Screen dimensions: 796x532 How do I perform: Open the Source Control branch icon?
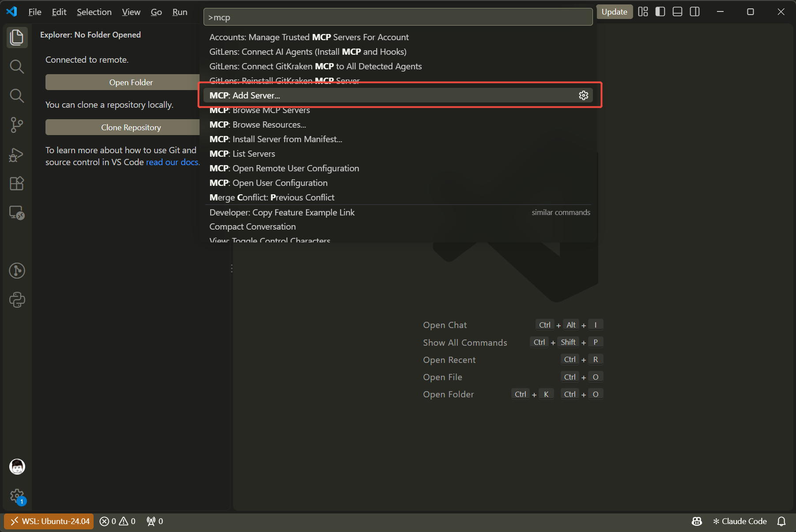point(17,125)
